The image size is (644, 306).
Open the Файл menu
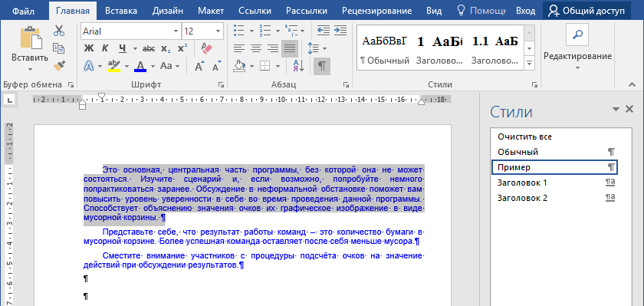23,11
